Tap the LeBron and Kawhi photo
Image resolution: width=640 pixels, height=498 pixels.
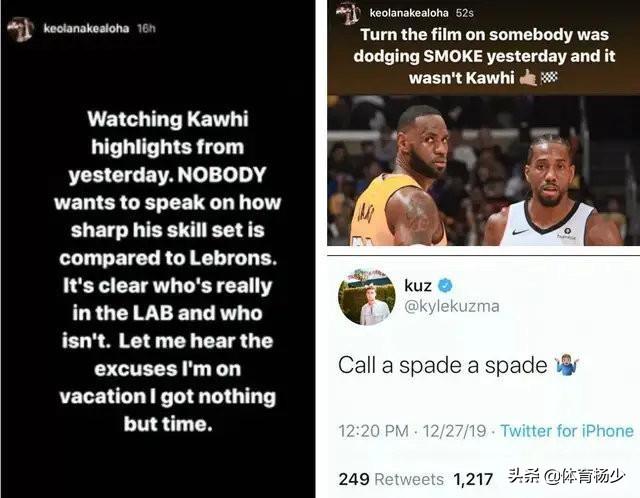tap(483, 171)
